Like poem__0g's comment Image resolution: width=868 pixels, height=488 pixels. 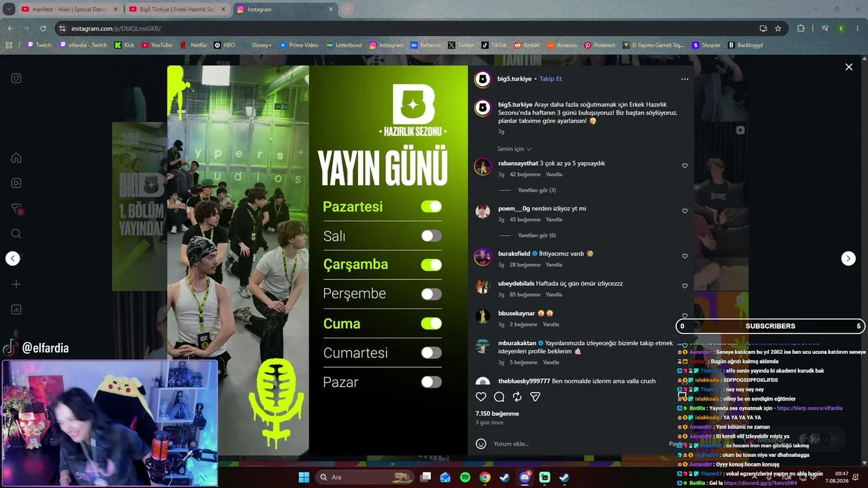[685, 211]
